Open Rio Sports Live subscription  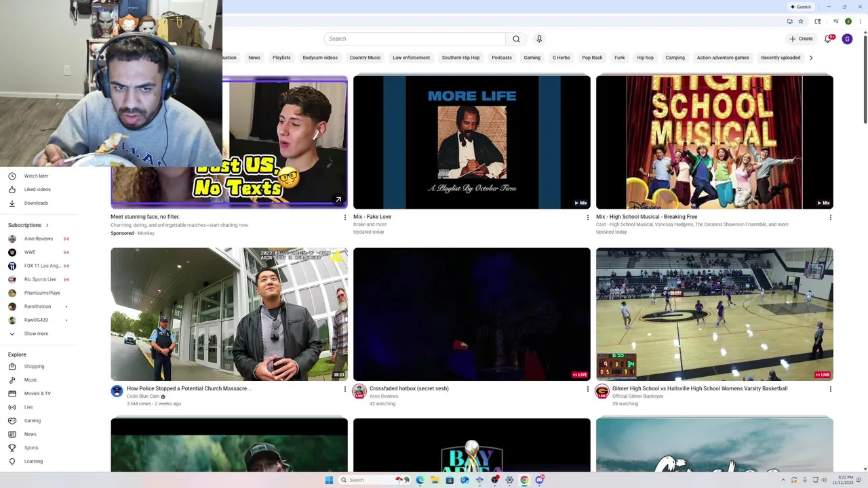(39, 279)
